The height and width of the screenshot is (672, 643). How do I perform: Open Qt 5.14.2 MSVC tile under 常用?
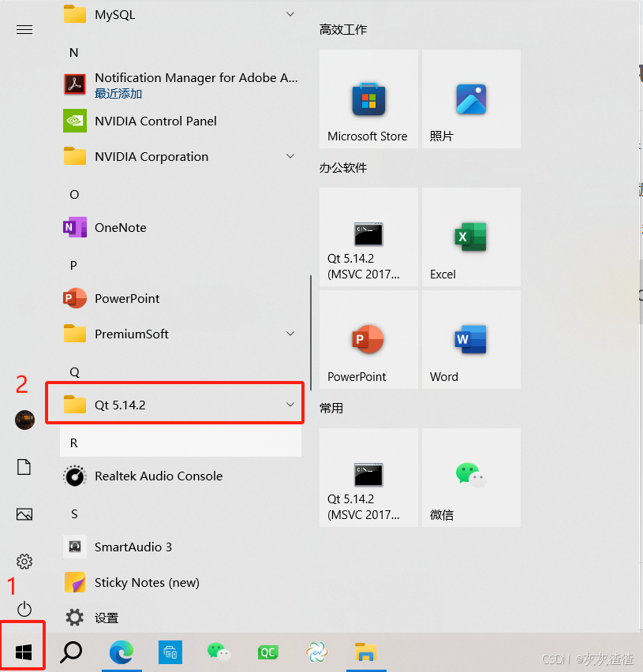click(x=368, y=477)
